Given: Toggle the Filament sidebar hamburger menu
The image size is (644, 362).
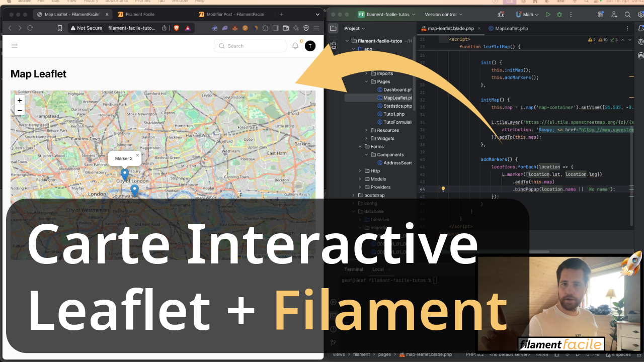Looking at the screenshot, I should (x=15, y=46).
